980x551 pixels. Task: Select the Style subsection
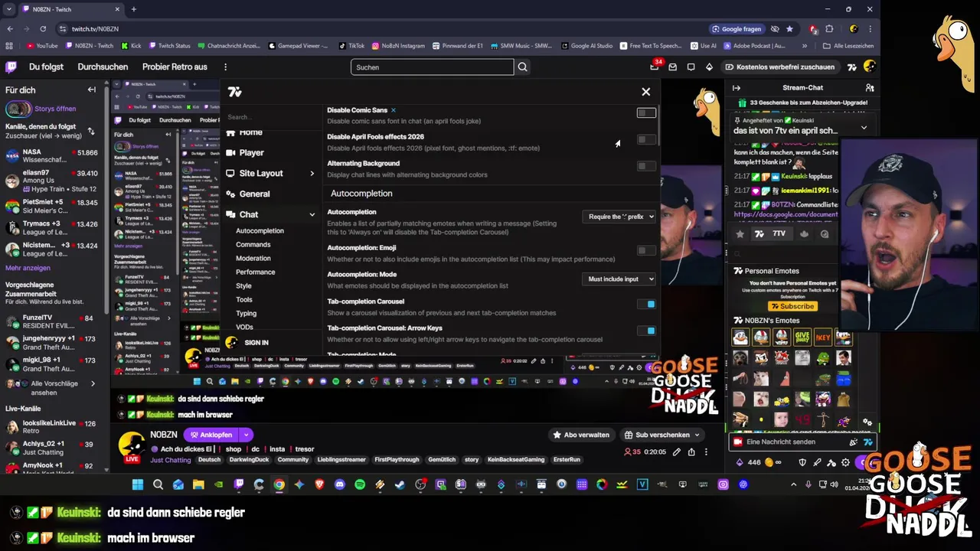pos(243,286)
